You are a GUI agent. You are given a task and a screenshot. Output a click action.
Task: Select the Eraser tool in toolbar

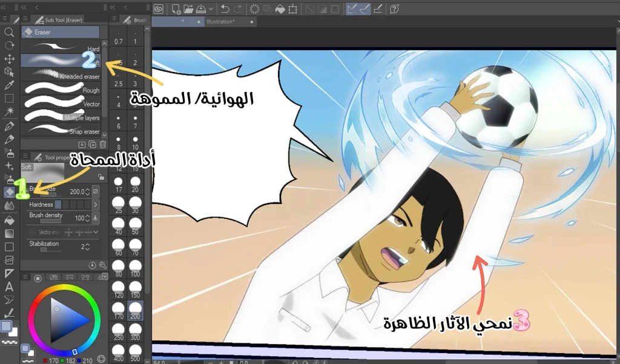pyautogui.click(x=9, y=192)
